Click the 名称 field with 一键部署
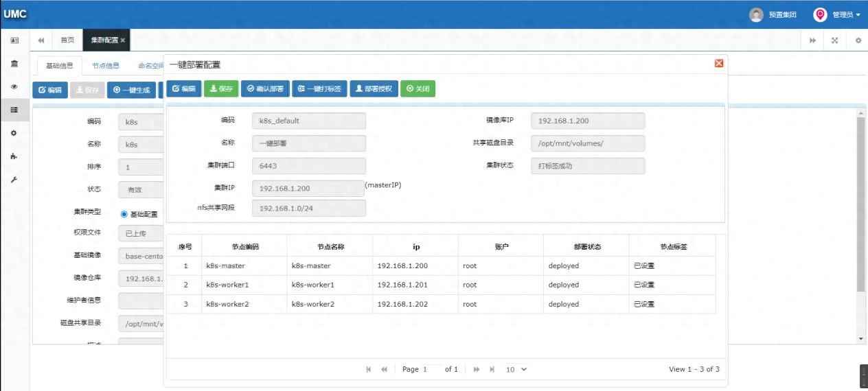This screenshot has width=868, height=391. (x=309, y=143)
